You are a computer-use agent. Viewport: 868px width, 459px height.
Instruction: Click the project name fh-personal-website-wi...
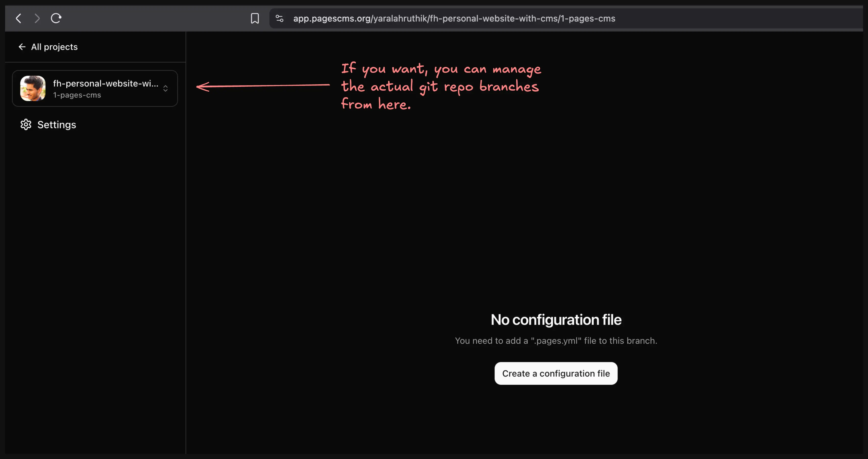coord(105,83)
